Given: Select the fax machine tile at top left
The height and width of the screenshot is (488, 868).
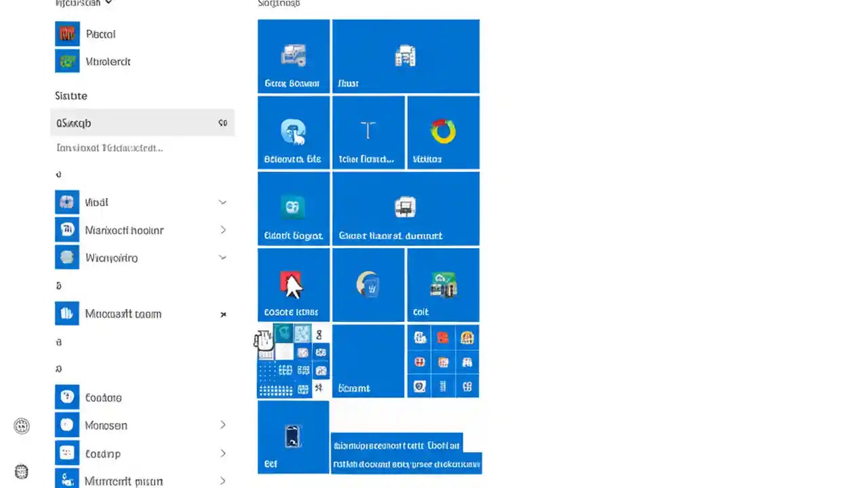Looking at the screenshot, I should [x=294, y=56].
